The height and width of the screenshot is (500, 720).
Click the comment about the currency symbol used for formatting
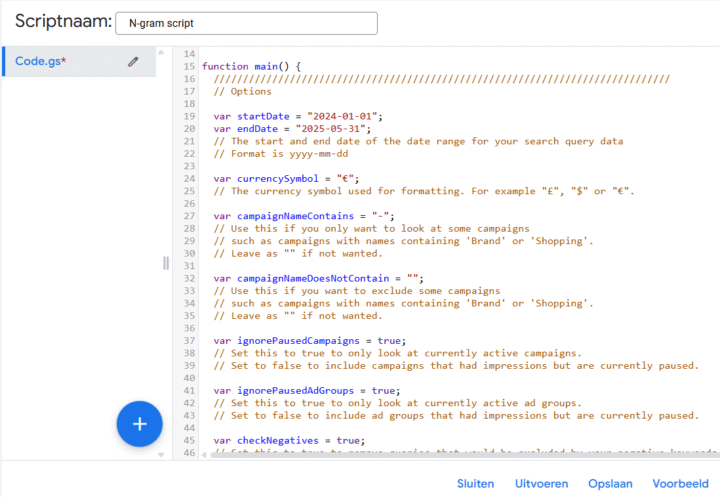[423, 191]
